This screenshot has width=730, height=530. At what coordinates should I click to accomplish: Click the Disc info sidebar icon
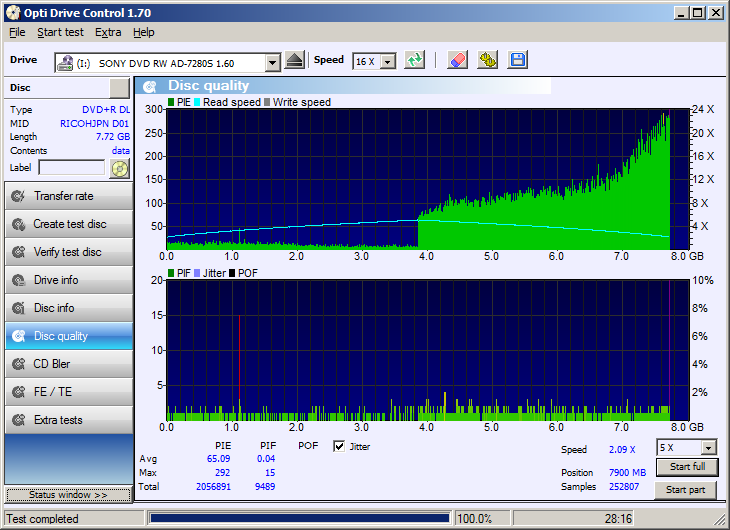pyautogui.click(x=18, y=308)
